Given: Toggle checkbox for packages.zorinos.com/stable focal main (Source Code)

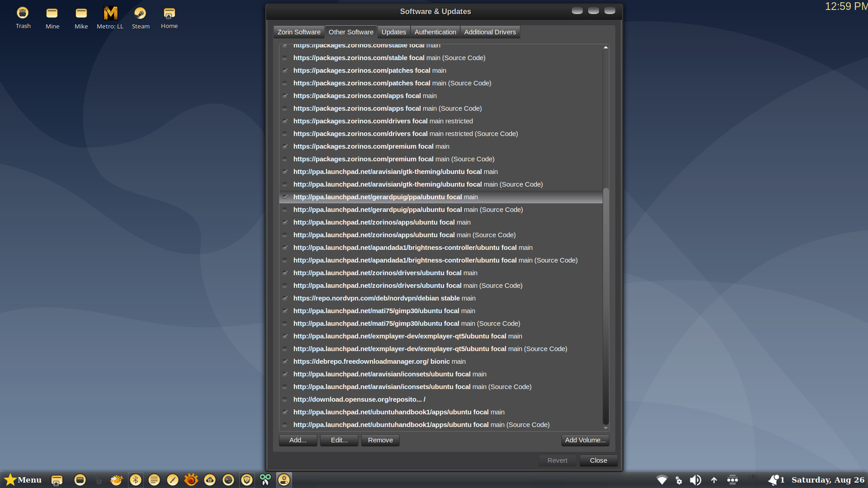Looking at the screenshot, I should pos(285,58).
